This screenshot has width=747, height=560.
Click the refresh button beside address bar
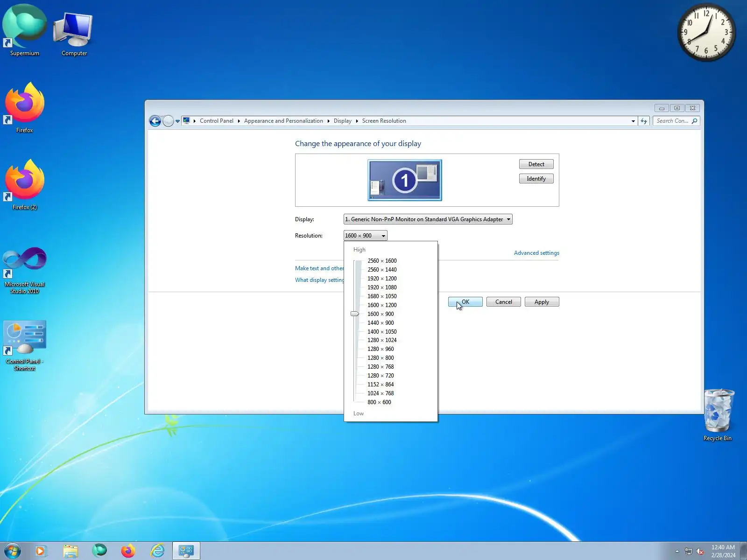point(644,121)
